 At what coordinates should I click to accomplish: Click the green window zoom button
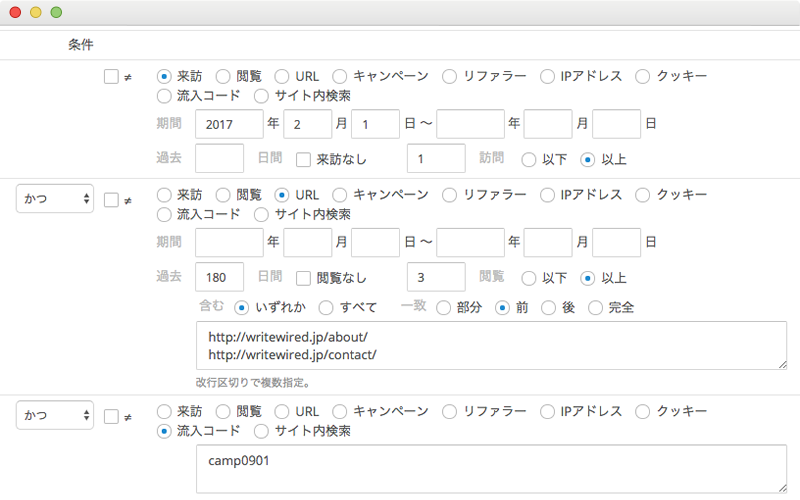56,12
